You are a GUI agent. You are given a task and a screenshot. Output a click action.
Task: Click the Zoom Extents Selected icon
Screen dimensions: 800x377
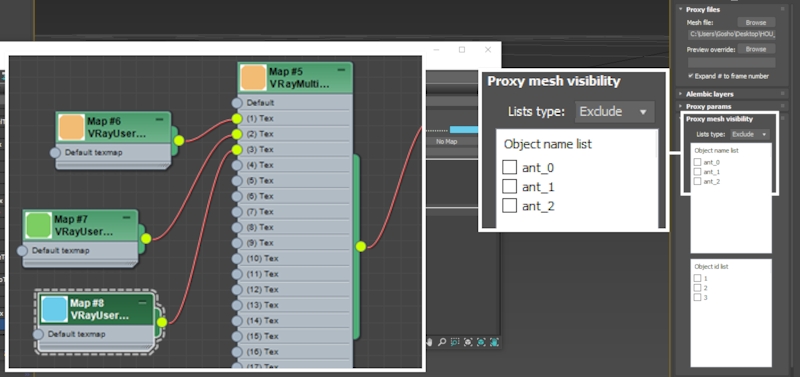point(481,342)
